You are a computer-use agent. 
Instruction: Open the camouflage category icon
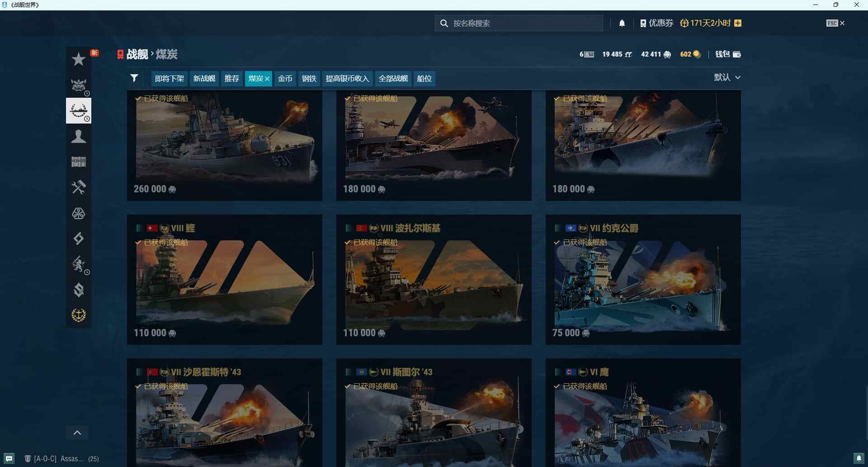79,213
